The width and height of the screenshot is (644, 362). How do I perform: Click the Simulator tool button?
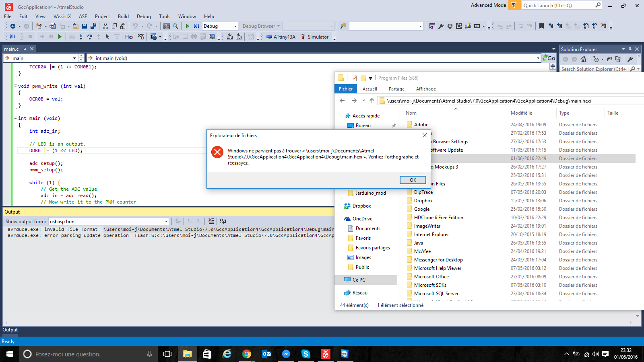click(x=315, y=37)
